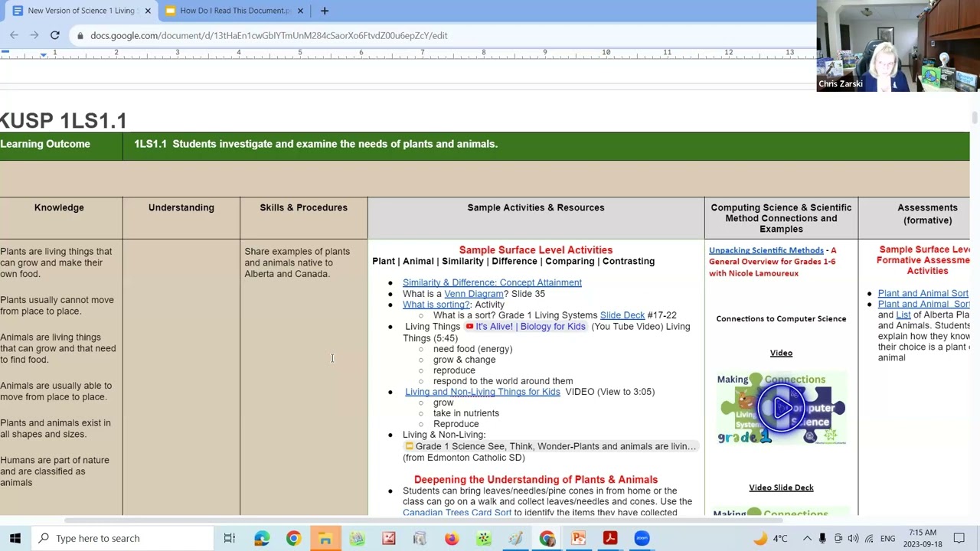The width and height of the screenshot is (980, 551).
Task: Click 'Connections to Computer Science' text
Action: (781, 318)
